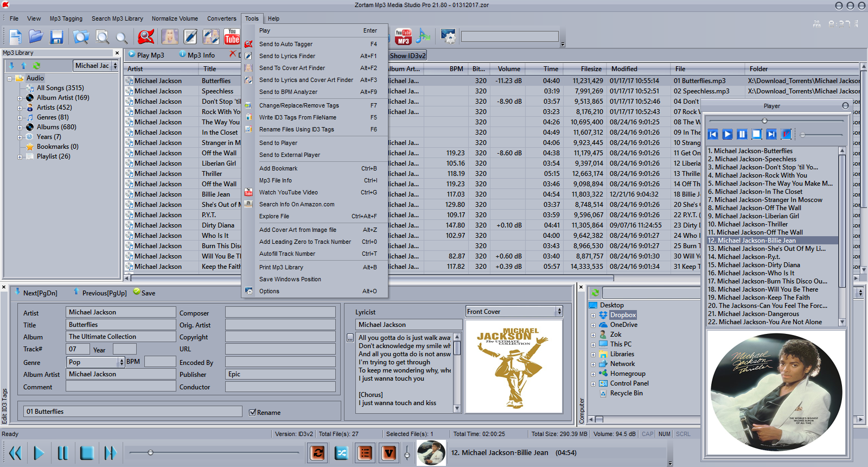
Task: Click the Show ID3v2 button
Action: coord(407,55)
